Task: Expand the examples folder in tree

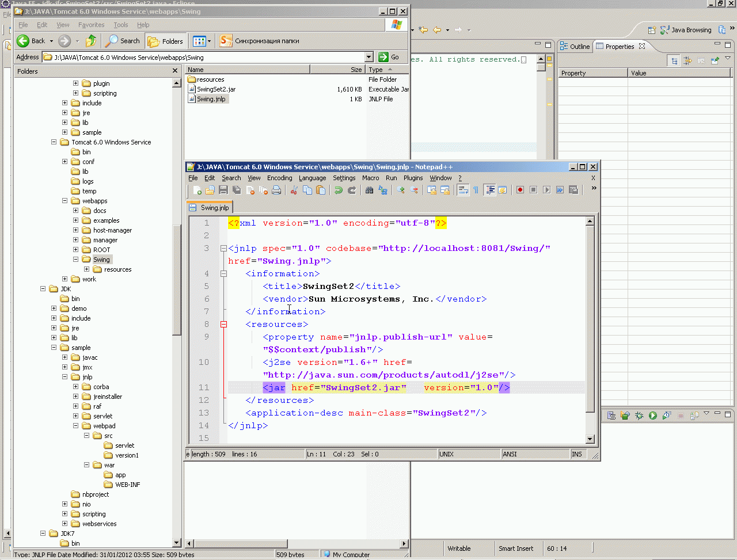Action: click(x=75, y=220)
